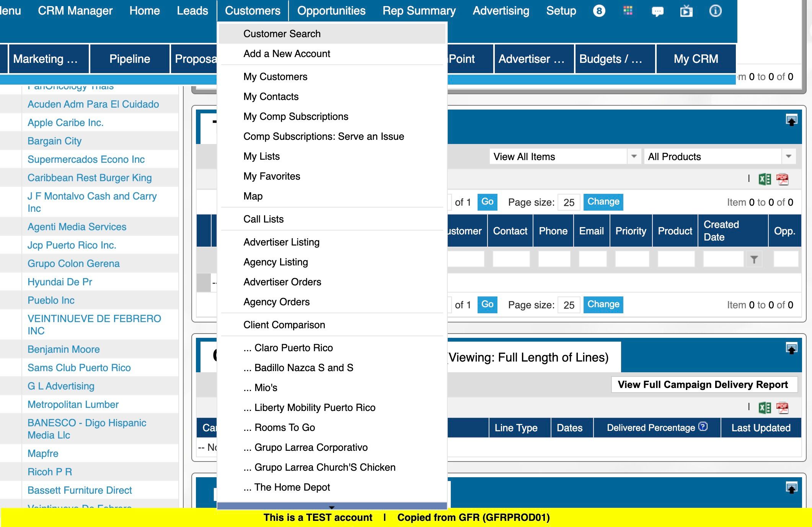Click the Delivered Percentage help question mark
This screenshot has height=527, width=812.
point(703,427)
